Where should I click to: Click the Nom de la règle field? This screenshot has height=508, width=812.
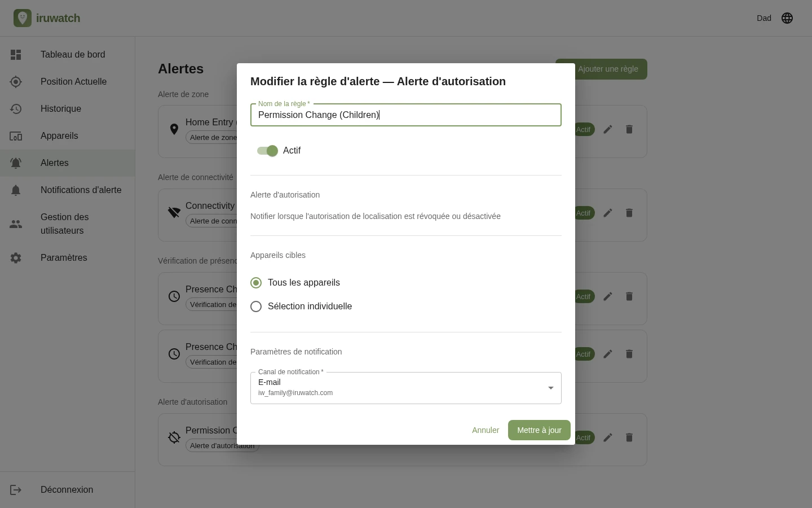(406, 115)
